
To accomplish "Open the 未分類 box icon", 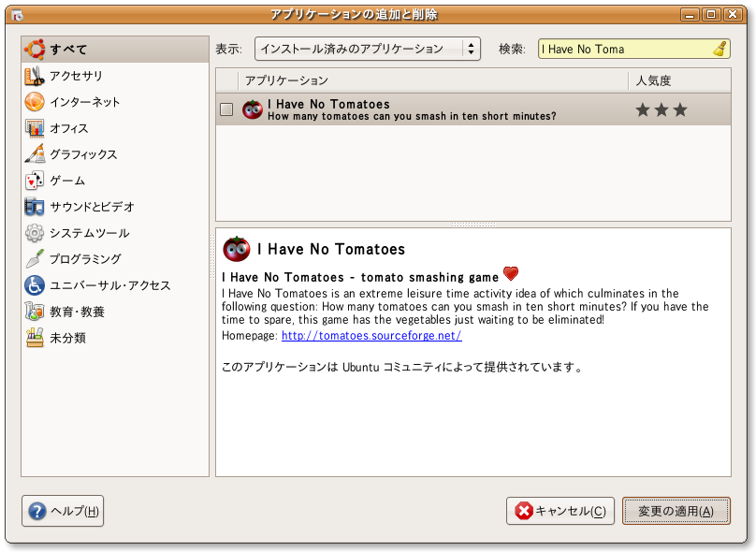I will click(x=35, y=338).
